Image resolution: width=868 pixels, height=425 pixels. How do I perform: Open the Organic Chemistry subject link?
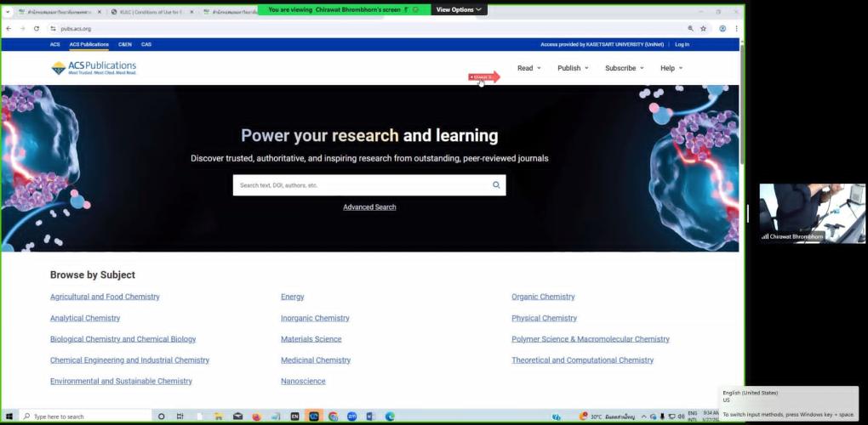pyautogui.click(x=543, y=297)
